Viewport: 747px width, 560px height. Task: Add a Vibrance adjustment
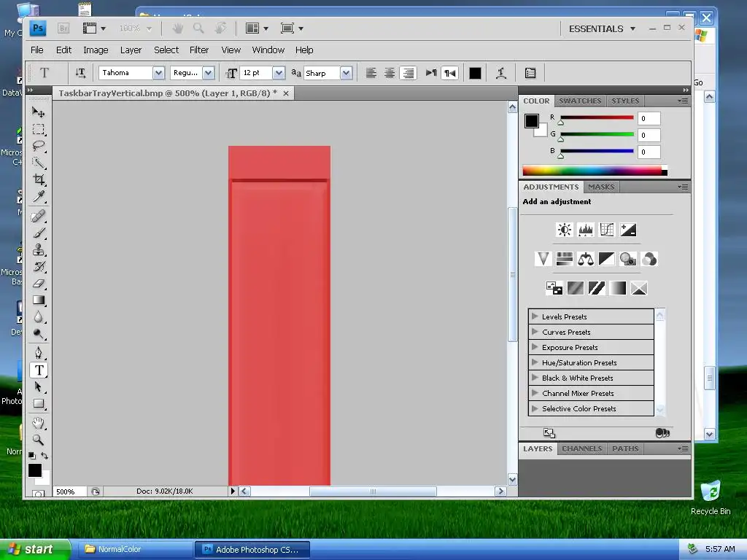[x=543, y=259]
